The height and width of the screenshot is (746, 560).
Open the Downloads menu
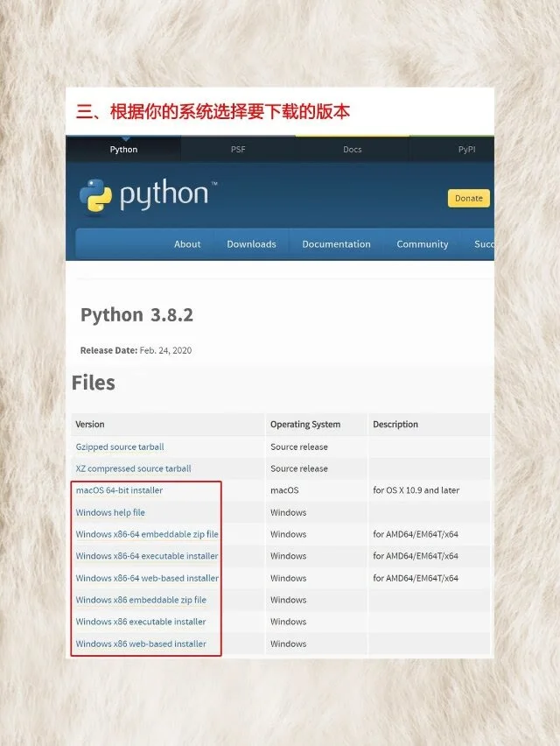(x=251, y=244)
